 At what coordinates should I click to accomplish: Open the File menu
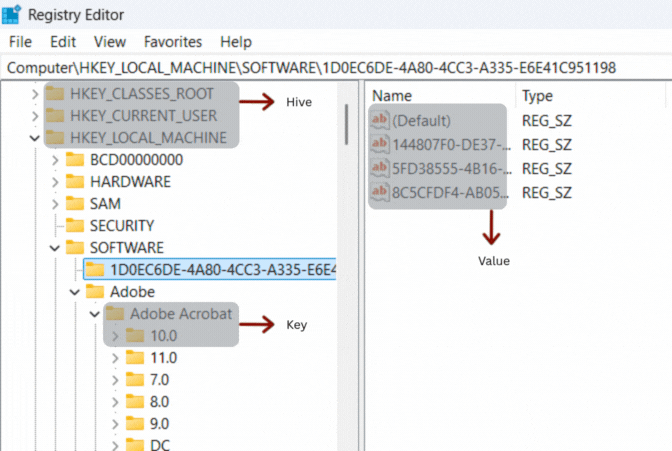pyautogui.click(x=20, y=42)
